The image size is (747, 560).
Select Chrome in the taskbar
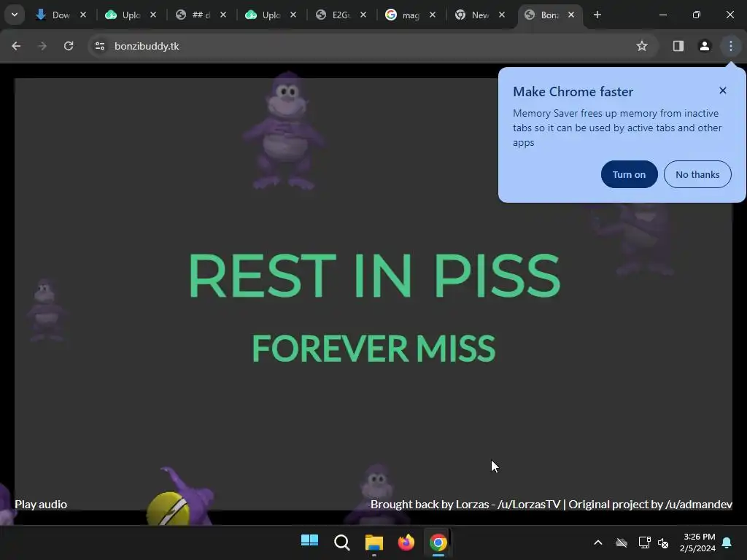pos(438,542)
